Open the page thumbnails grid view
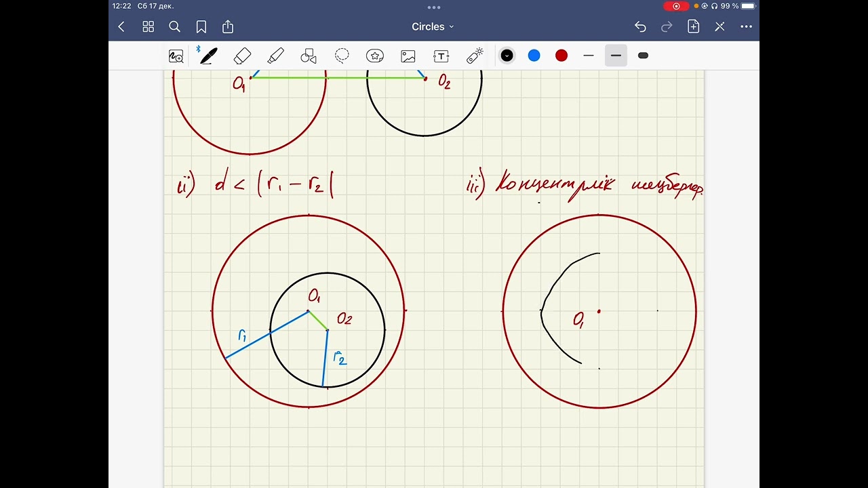868x488 pixels. click(x=148, y=26)
